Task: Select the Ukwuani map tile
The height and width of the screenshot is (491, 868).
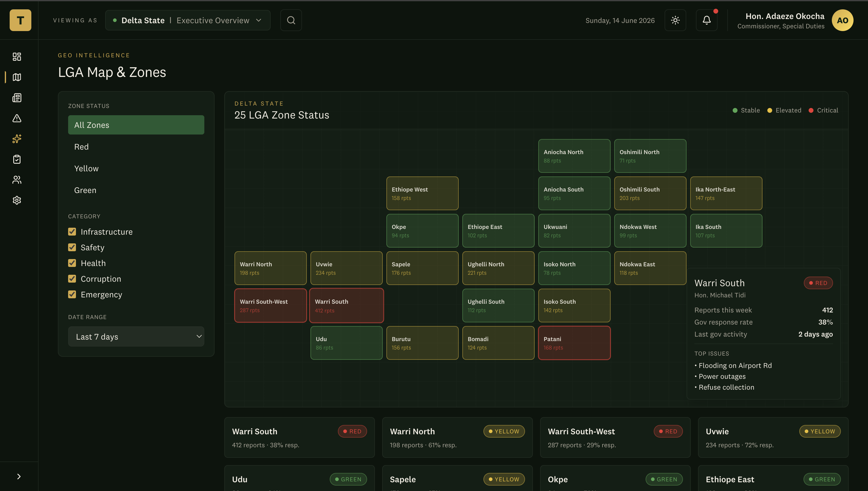Action: [x=574, y=231]
